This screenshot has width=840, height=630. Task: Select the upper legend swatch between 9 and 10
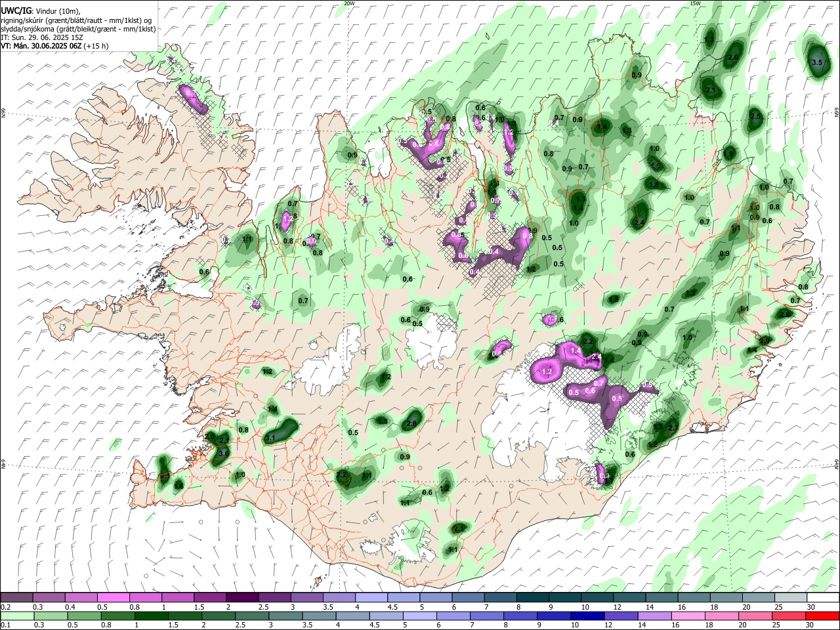pyautogui.click(x=564, y=598)
